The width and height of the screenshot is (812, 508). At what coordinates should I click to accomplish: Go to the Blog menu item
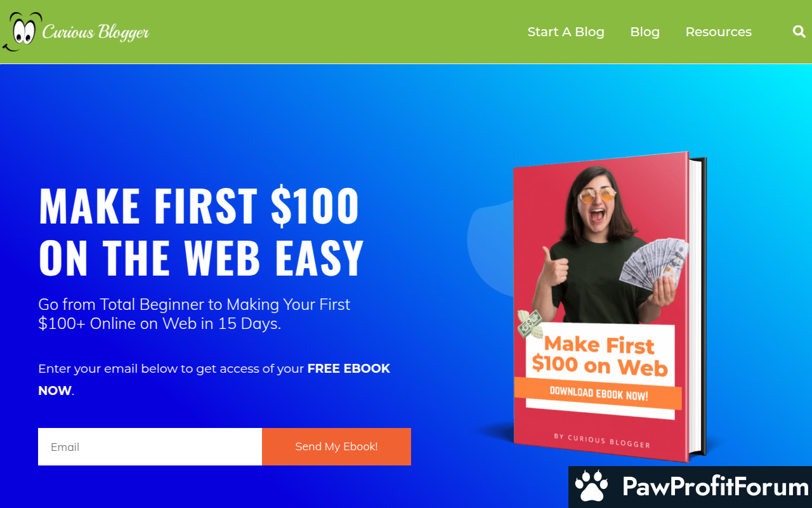pos(645,32)
